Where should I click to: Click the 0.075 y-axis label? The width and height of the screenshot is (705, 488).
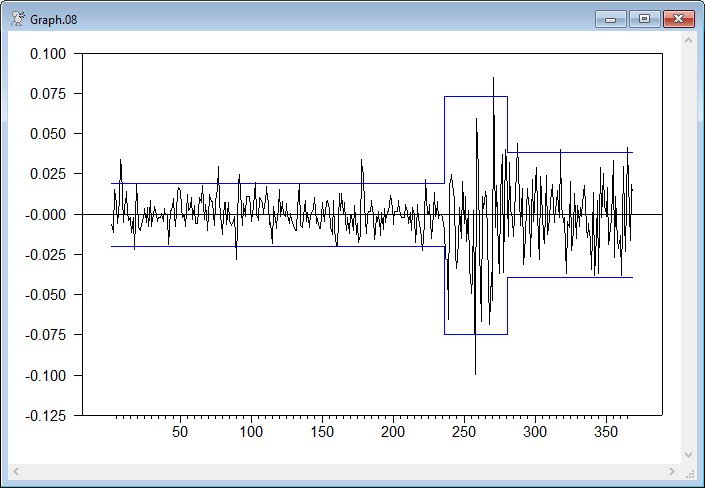pos(47,94)
